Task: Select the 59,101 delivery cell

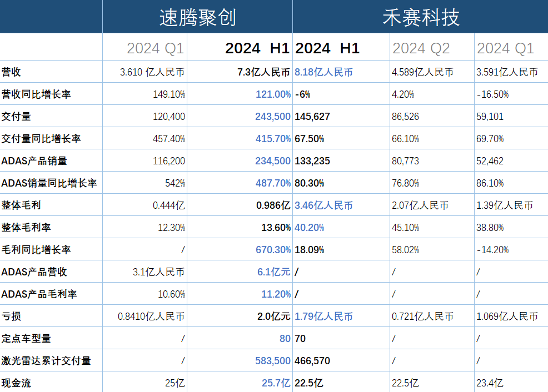Action: [x=511, y=116]
